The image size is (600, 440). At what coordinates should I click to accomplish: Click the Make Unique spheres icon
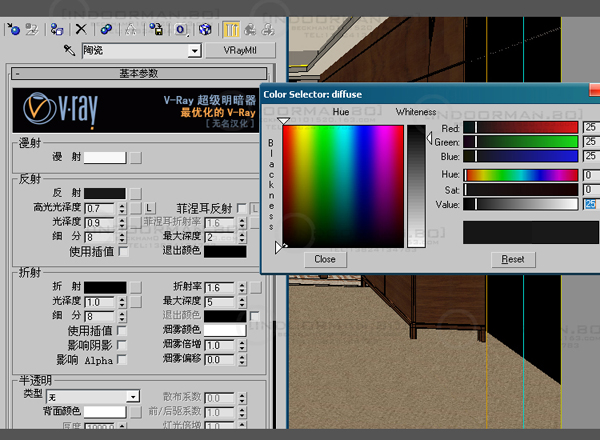coord(105,30)
